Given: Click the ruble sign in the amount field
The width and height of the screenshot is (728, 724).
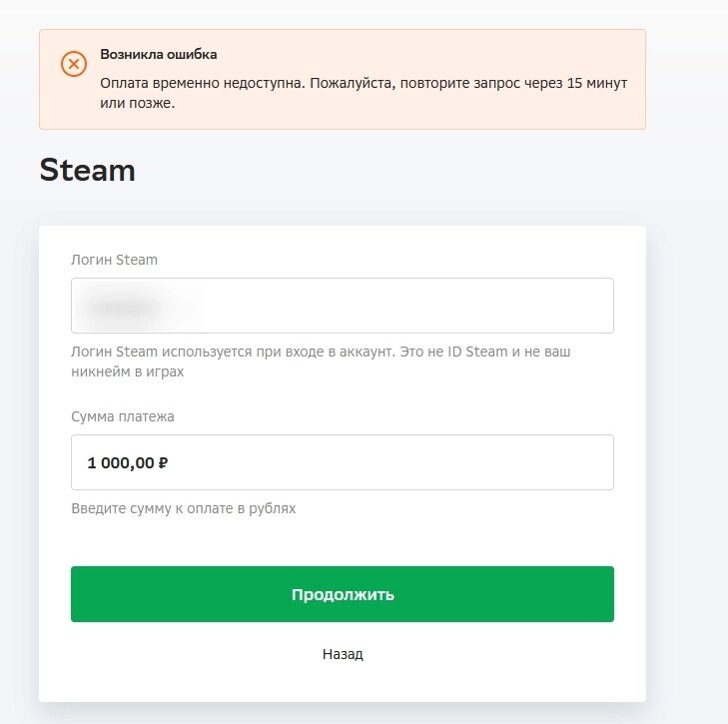Looking at the screenshot, I should (x=163, y=463).
